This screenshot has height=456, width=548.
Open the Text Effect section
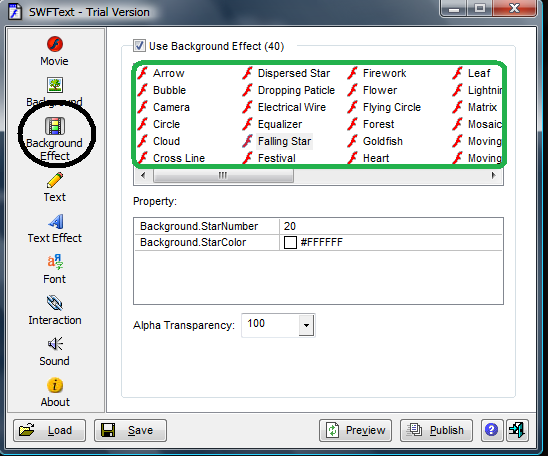pyautogui.click(x=55, y=228)
